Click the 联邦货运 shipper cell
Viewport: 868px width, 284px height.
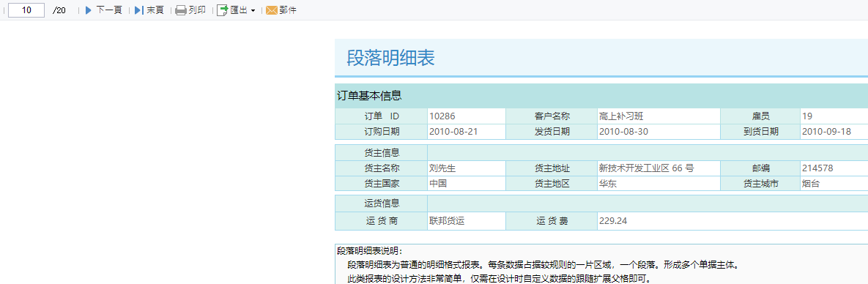pos(467,221)
